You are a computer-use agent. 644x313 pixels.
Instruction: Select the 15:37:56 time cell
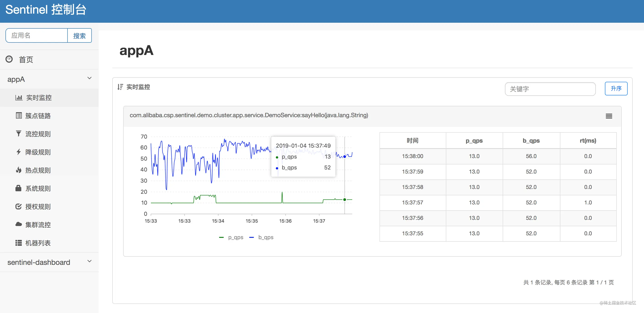point(412,218)
